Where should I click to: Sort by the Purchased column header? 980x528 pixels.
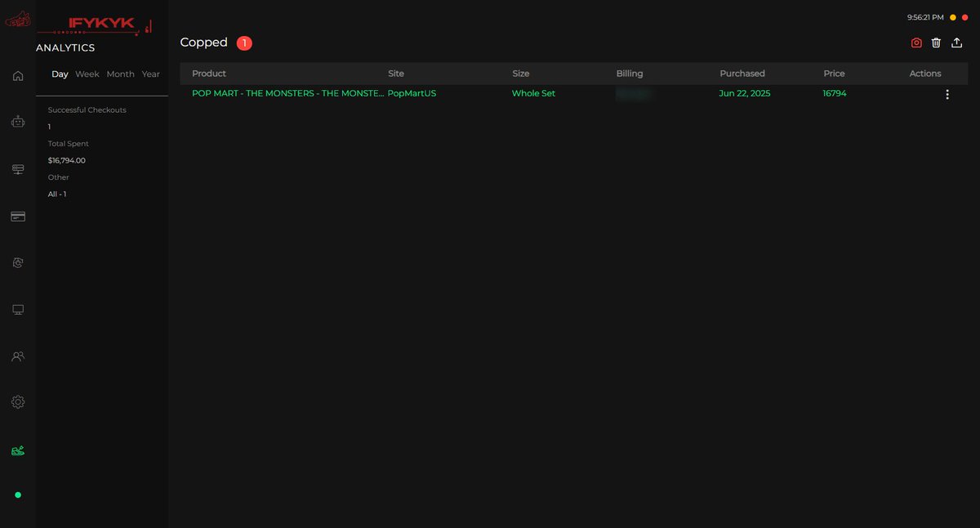pos(742,74)
